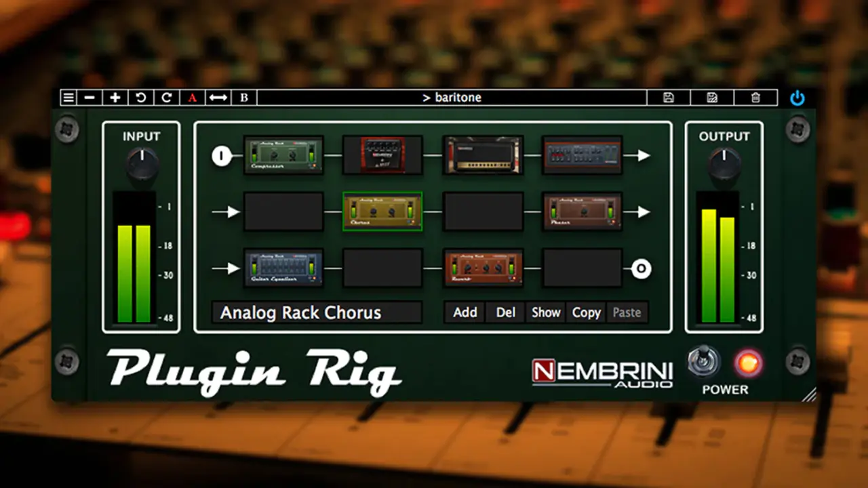
Task: Select the empty third slot in row two
Action: (x=483, y=211)
